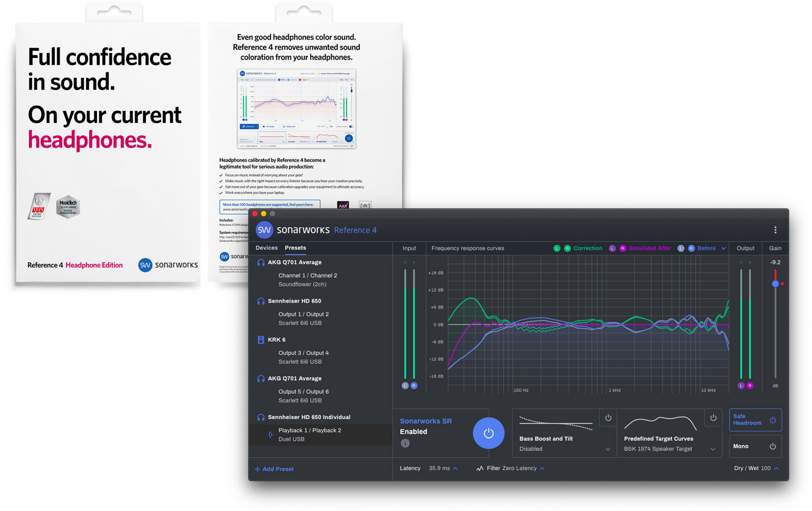
Task: Toggle the Predefined Target Curves power switch
Action: (x=713, y=418)
